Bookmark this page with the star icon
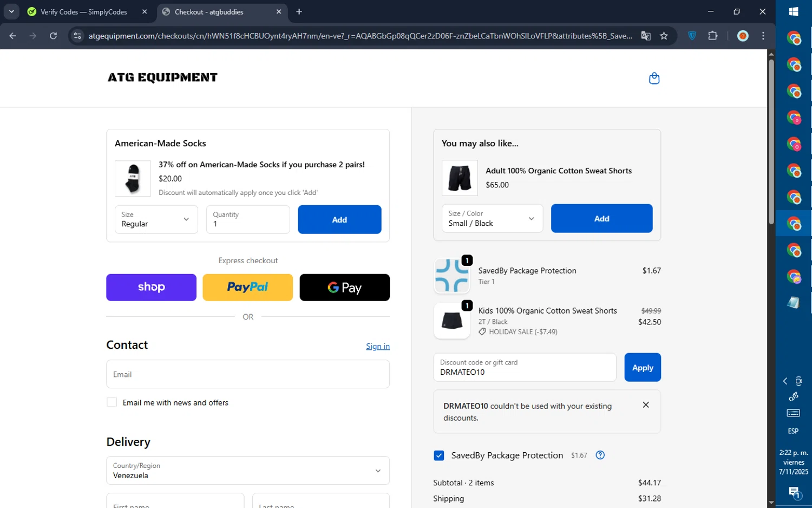The height and width of the screenshot is (508, 812). tap(664, 36)
